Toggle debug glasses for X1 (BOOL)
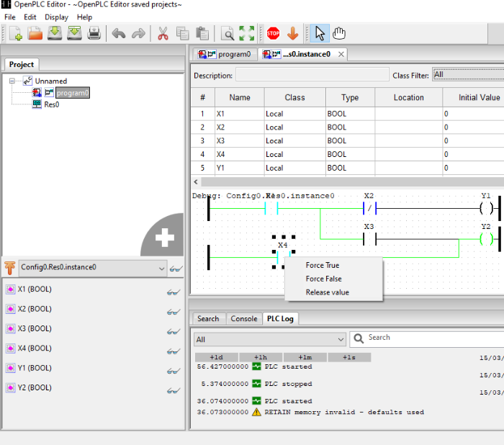Image resolution: width=504 pixels, height=445 pixels. tap(173, 292)
